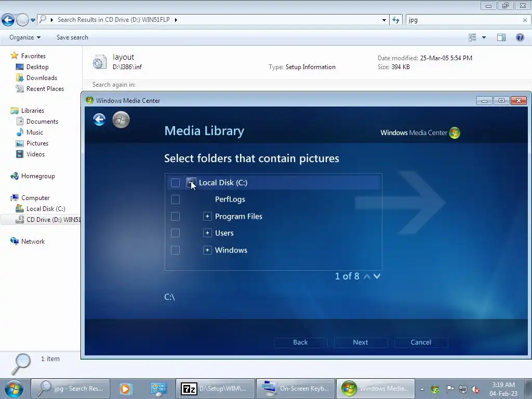The width and height of the screenshot is (532, 399).
Task: Open the Pictures library
Action: click(37, 143)
